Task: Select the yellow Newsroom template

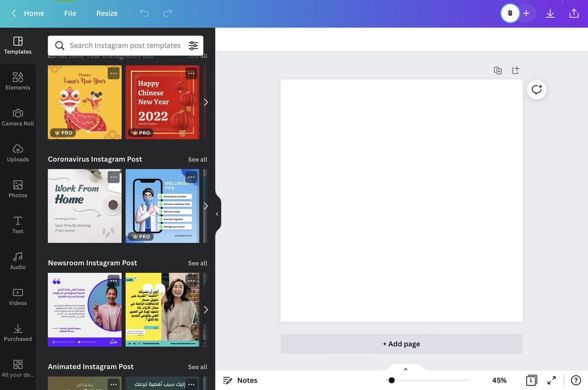Action: tap(162, 310)
